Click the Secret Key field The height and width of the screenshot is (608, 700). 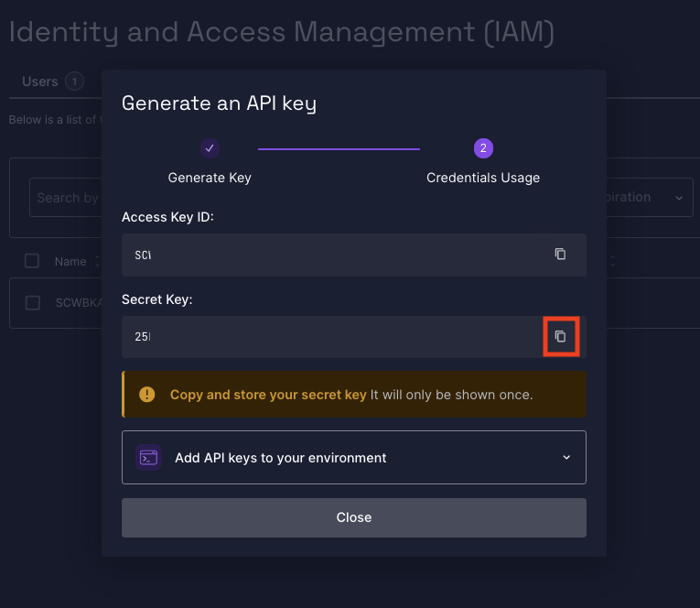click(x=353, y=337)
